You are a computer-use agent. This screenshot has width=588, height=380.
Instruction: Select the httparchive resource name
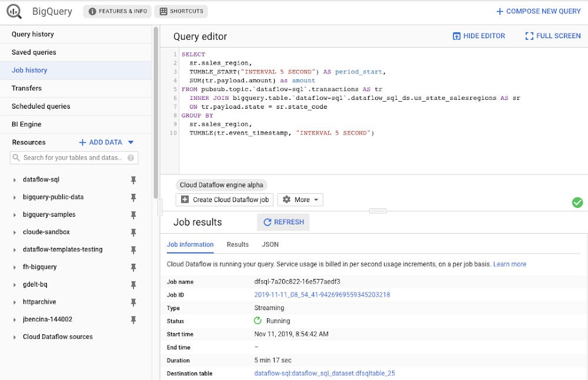(39, 302)
